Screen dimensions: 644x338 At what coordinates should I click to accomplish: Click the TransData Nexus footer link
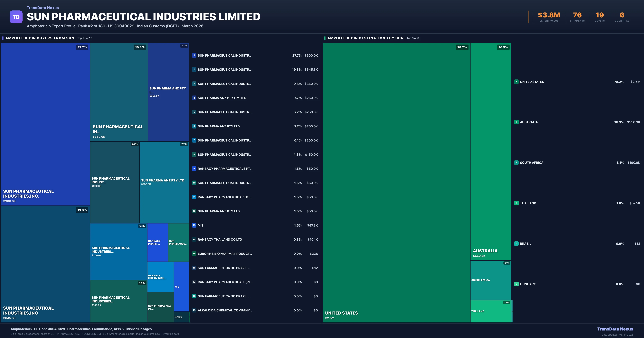(x=615, y=329)
